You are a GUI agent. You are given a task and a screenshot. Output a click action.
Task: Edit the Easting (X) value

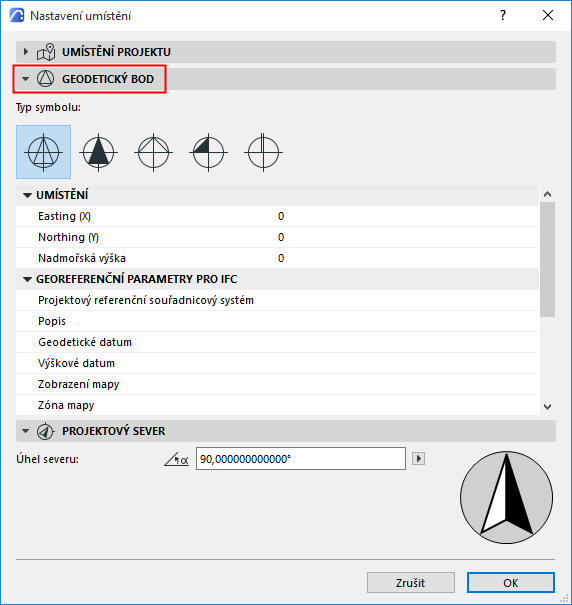click(281, 216)
